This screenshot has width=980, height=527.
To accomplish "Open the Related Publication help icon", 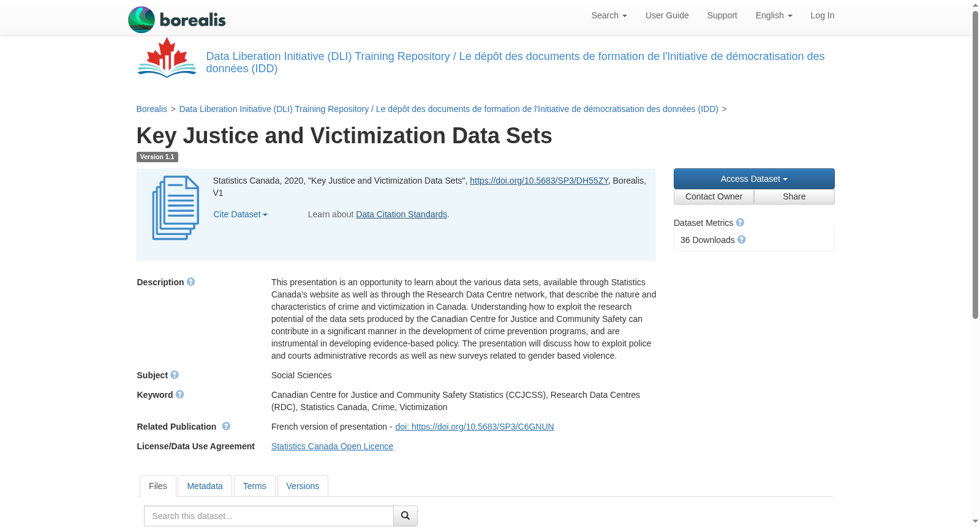I will [x=226, y=426].
